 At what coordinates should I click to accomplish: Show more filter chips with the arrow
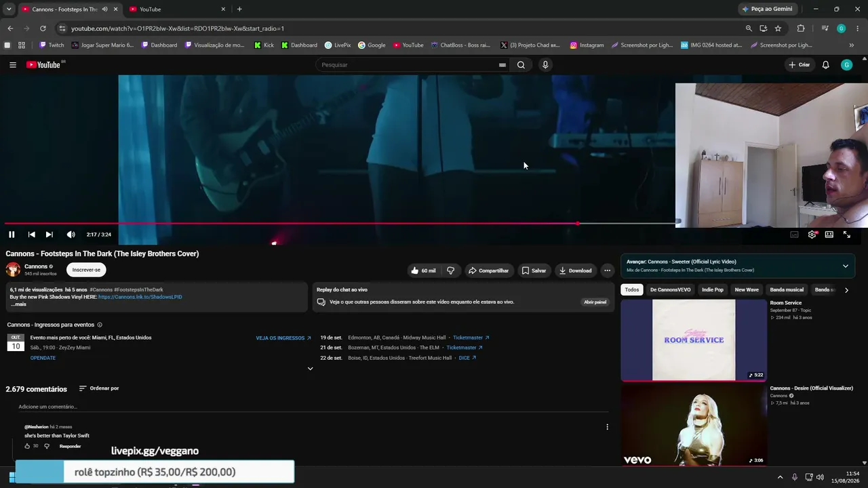click(x=846, y=290)
